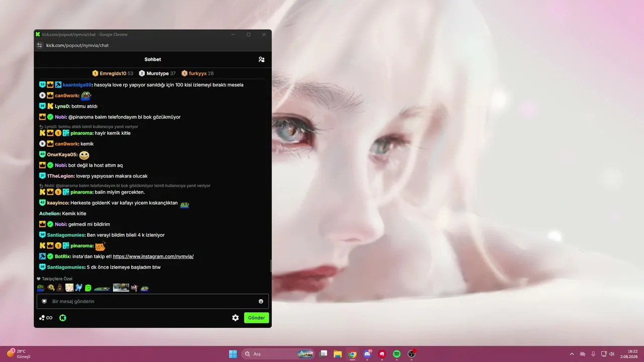The height and width of the screenshot is (362, 644).
Task: Click username kaayinco in chat
Action: (57, 203)
